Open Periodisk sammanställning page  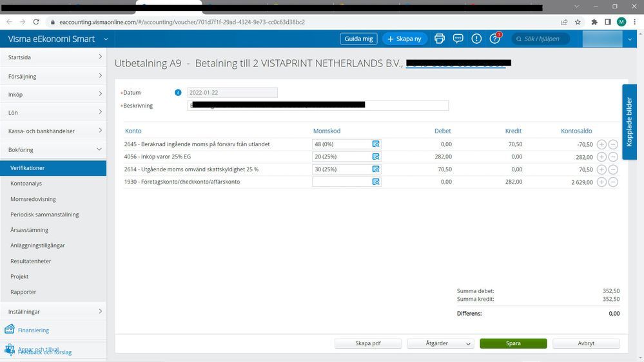tap(44, 214)
